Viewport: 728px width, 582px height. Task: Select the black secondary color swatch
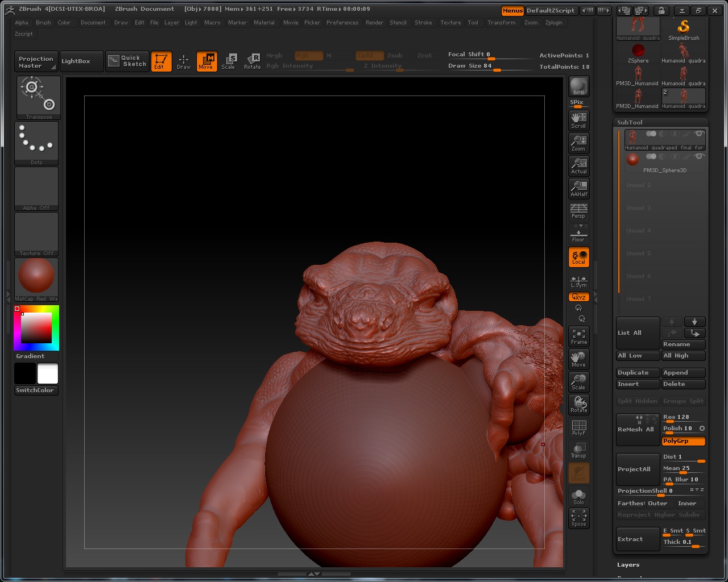click(x=25, y=373)
